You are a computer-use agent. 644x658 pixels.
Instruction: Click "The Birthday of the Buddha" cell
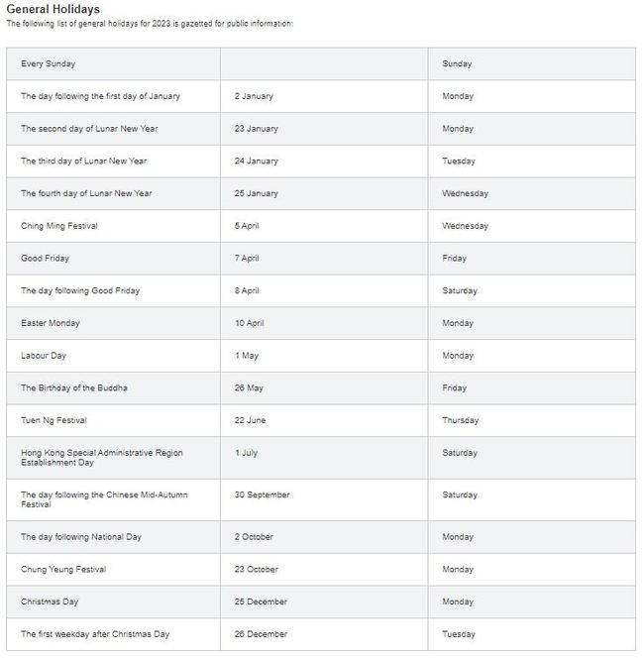pos(74,388)
